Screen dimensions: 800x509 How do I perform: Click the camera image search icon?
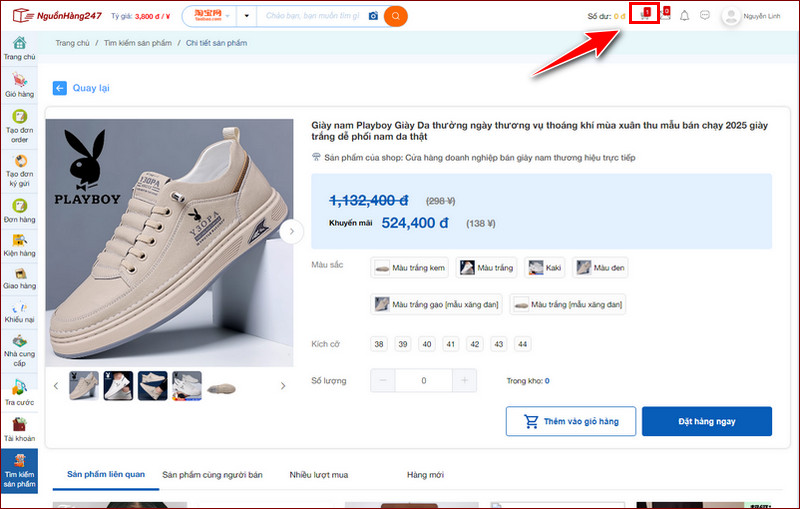coord(373,16)
